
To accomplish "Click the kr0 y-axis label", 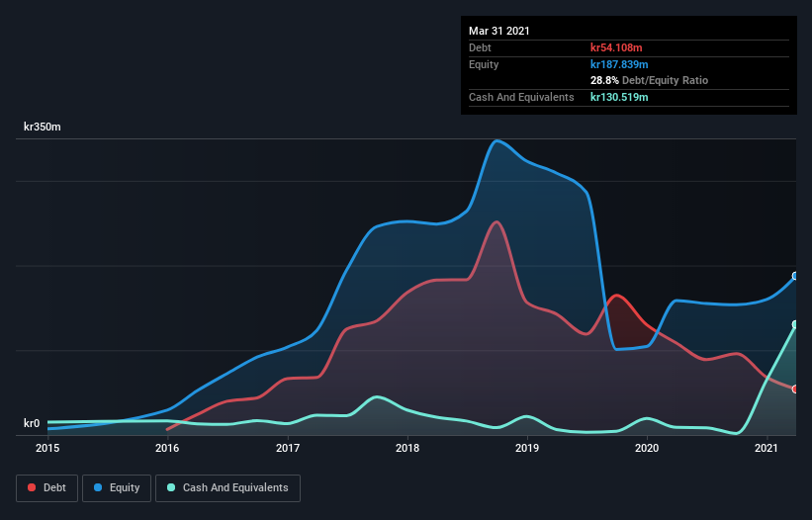I will (x=32, y=423).
